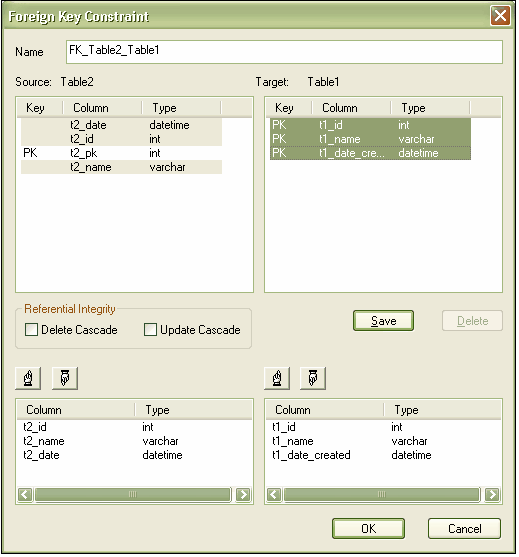Enable the Delete Cascade checkbox
This screenshot has height=557, width=519.
point(32,330)
